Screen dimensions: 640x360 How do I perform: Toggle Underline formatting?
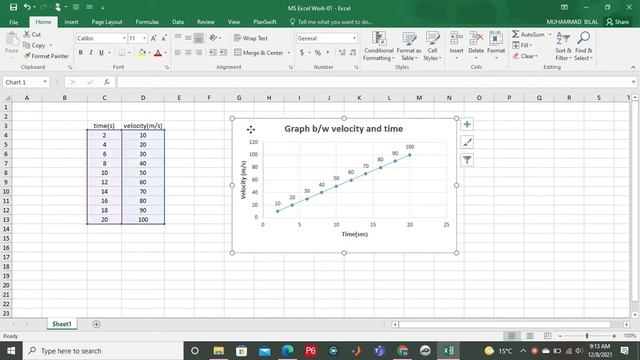tap(101, 53)
